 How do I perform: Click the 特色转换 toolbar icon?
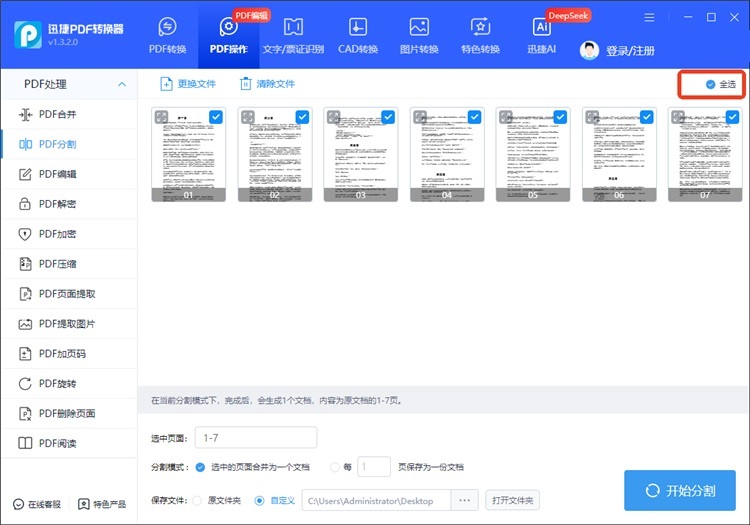(481, 35)
